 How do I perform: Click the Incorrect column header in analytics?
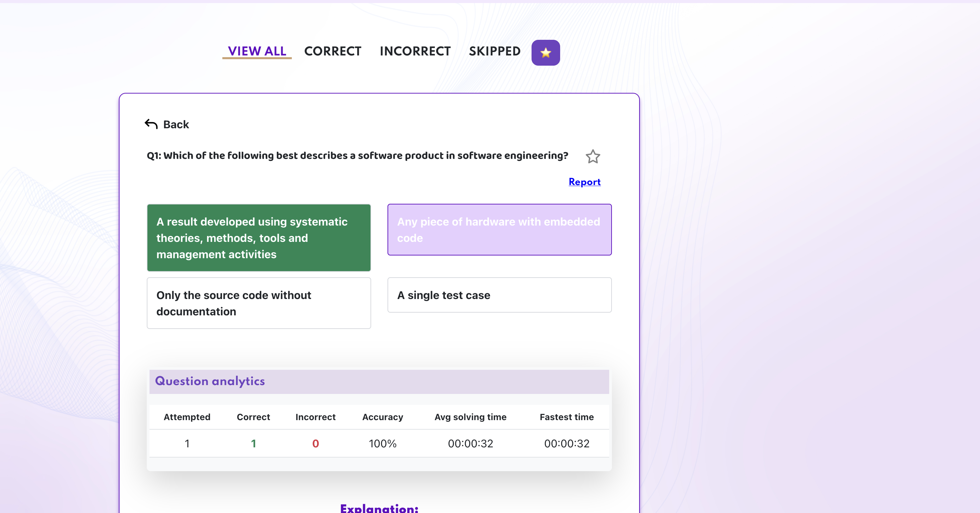(x=315, y=417)
